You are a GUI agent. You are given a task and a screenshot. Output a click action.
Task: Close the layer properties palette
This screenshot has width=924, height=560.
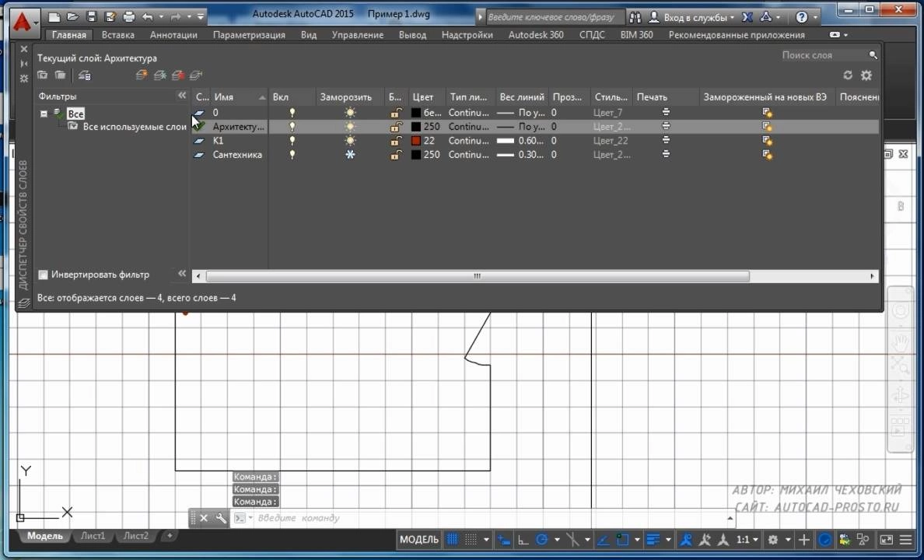(x=23, y=49)
